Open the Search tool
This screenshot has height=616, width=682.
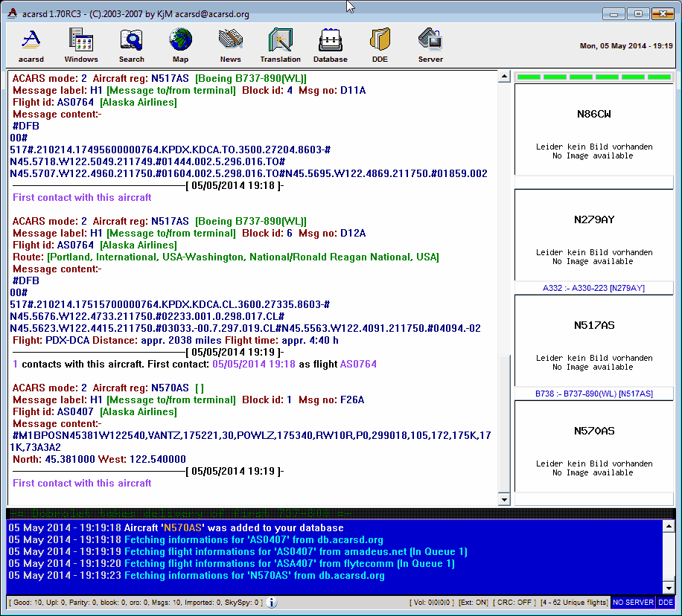point(131,45)
